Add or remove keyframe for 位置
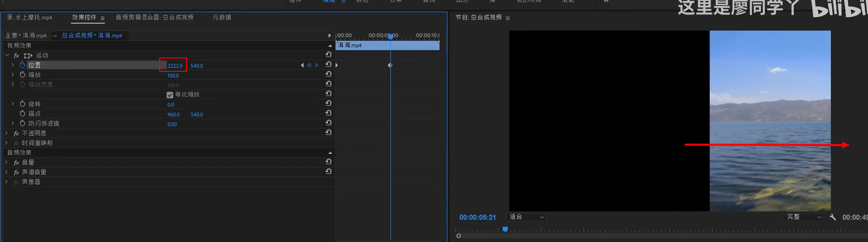 [310, 65]
